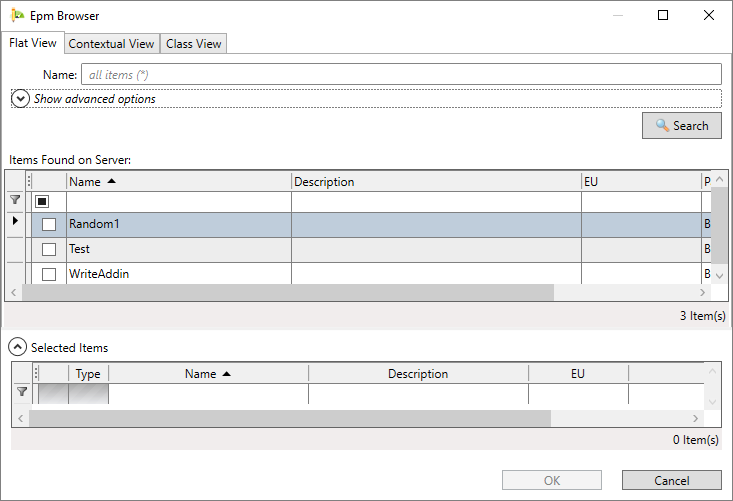Check the Test item checkbox

[49, 249]
